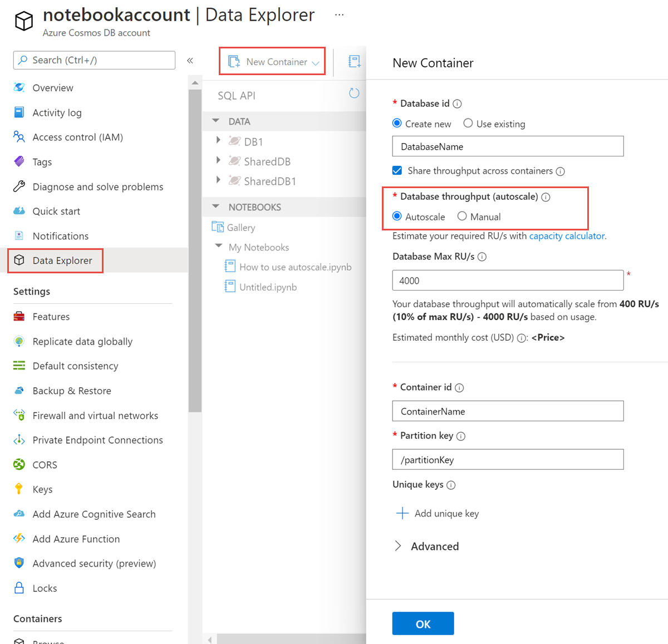Click the Database Max RU/s info icon
Screen dimensions: 668x644
point(482,257)
